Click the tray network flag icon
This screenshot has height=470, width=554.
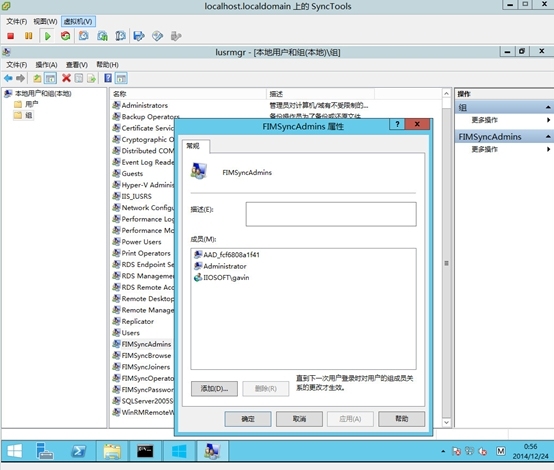456,451
